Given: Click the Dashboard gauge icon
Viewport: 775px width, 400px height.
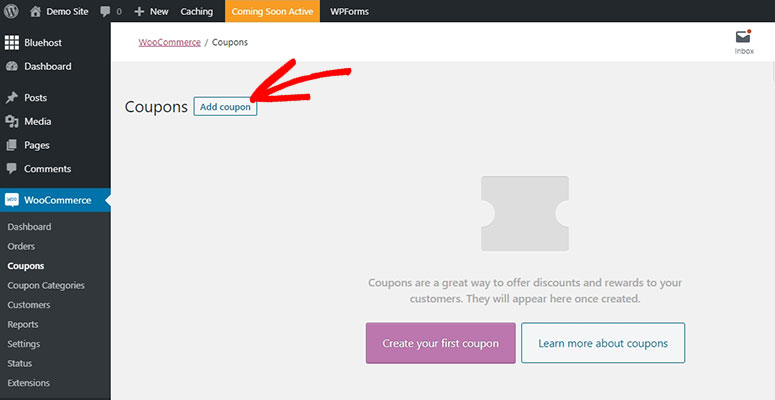Looking at the screenshot, I should pyautogui.click(x=12, y=66).
